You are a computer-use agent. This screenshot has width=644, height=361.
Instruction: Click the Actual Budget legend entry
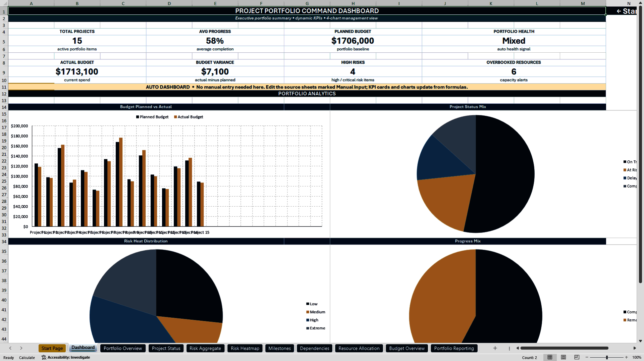pos(189,117)
